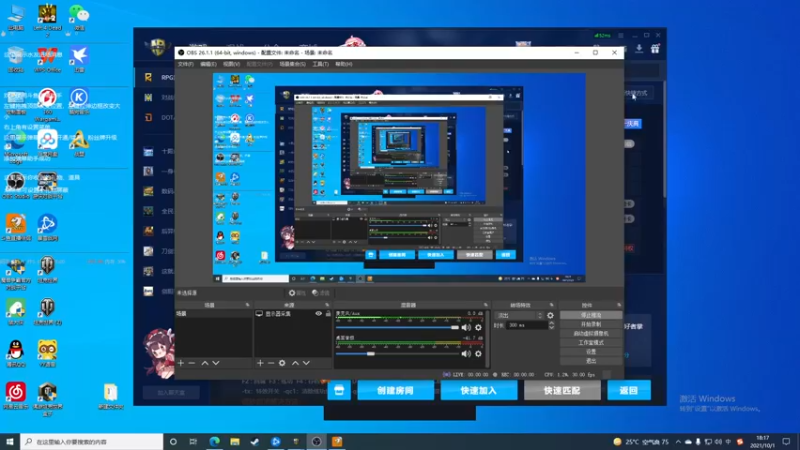
Task: Open the clock and date in the system tray
Action: tap(762, 442)
